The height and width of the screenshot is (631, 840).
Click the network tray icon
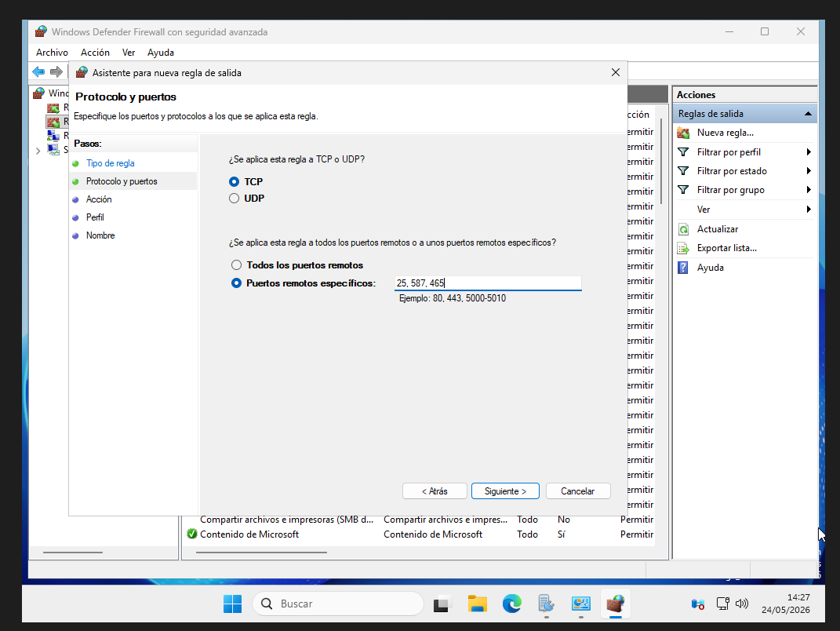722,604
